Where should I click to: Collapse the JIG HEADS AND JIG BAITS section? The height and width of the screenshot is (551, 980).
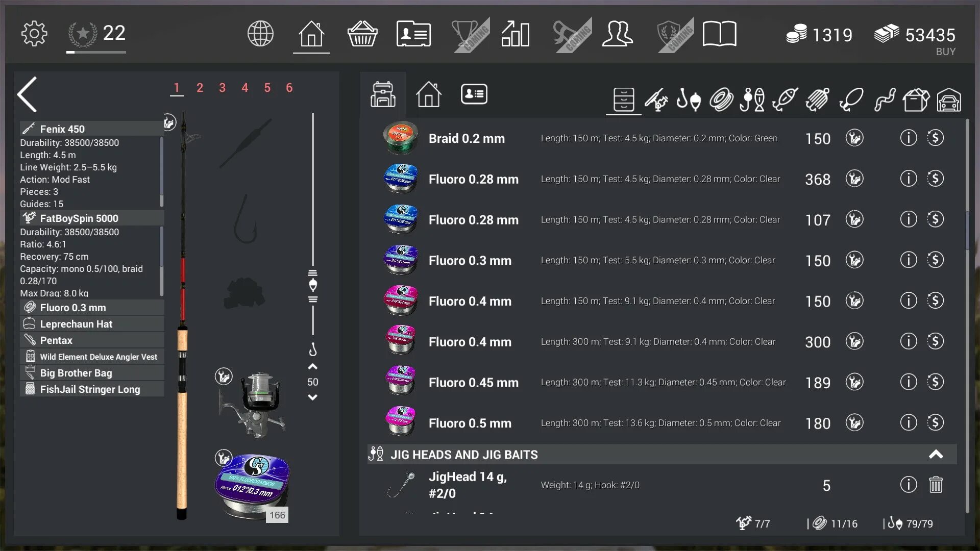tap(936, 454)
